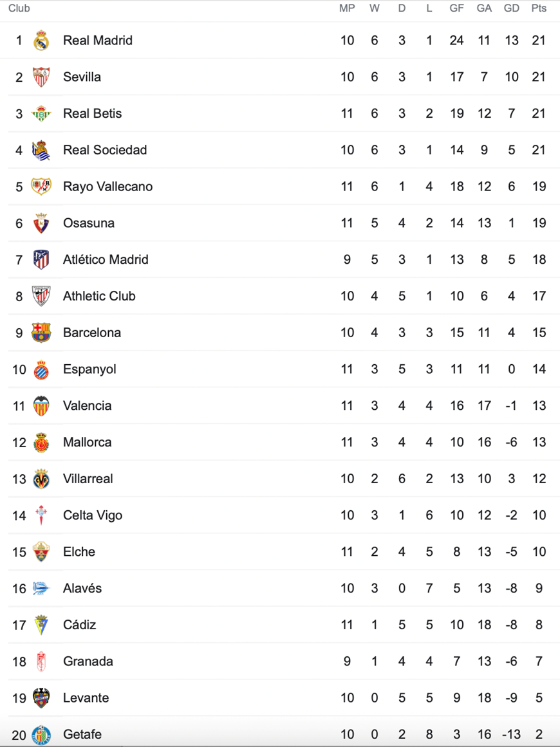Click the Athletic Club crest
The image size is (560, 747).
(41, 296)
